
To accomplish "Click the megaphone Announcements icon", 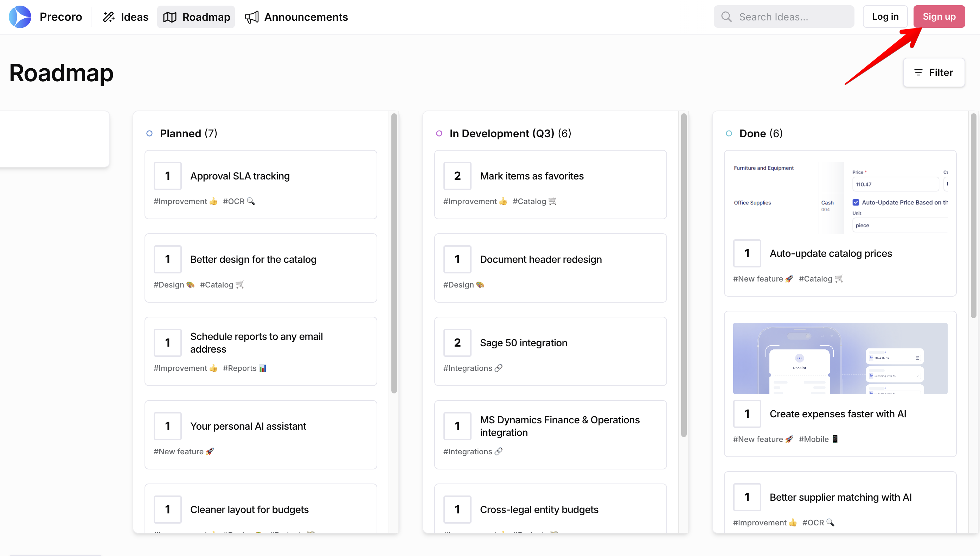I will (x=252, y=17).
